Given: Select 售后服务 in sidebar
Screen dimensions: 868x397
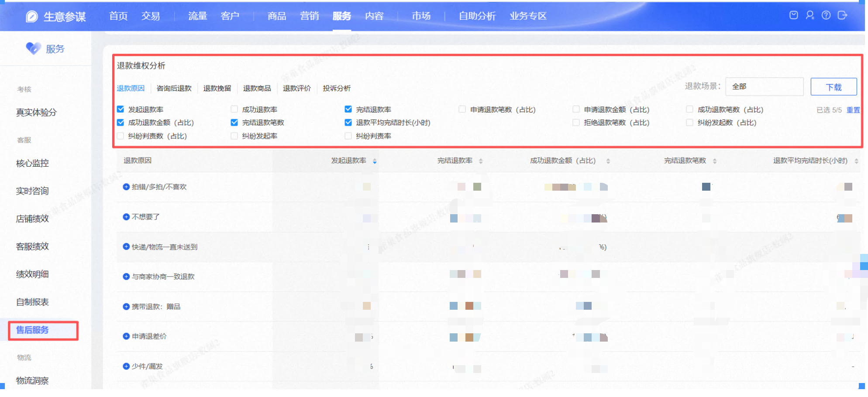Looking at the screenshot, I should click(x=32, y=330).
